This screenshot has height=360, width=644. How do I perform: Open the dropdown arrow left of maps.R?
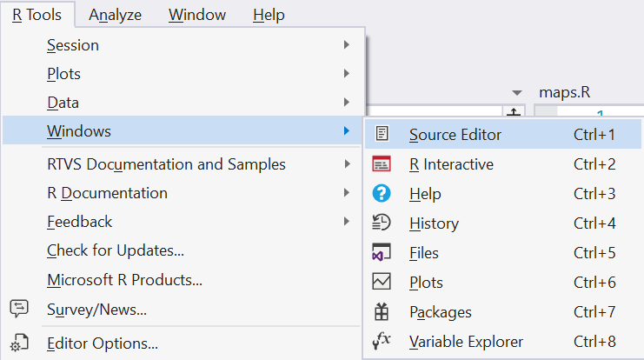(517, 93)
